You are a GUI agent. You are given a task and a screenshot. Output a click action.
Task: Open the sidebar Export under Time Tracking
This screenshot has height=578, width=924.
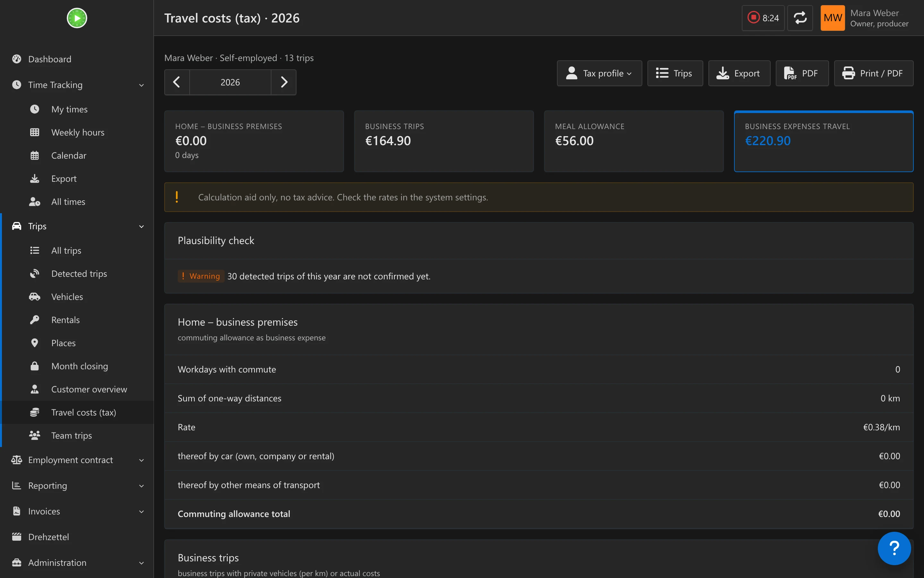pyautogui.click(x=77, y=179)
